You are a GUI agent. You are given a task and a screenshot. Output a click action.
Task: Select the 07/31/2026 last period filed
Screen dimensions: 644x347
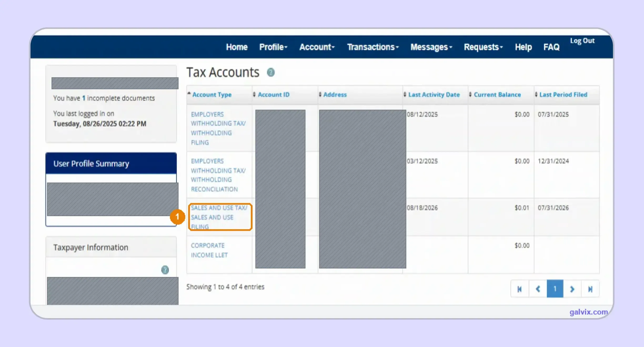click(x=553, y=208)
